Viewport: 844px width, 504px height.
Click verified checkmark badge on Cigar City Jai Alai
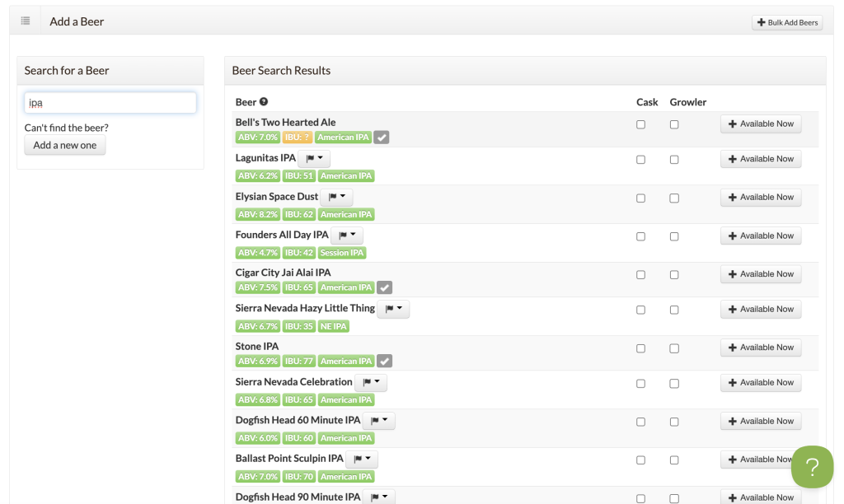coord(384,287)
